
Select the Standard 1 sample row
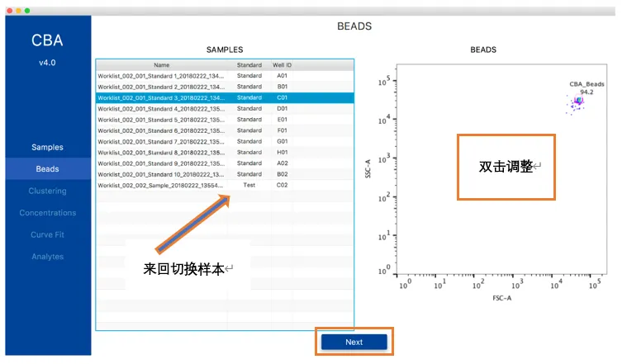pyautogui.click(x=161, y=75)
